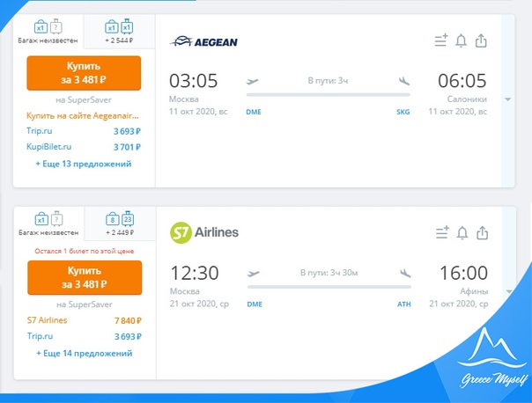Show 13 more offers for Aegean flight
The height and width of the screenshot is (403, 532).
(84, 164)
